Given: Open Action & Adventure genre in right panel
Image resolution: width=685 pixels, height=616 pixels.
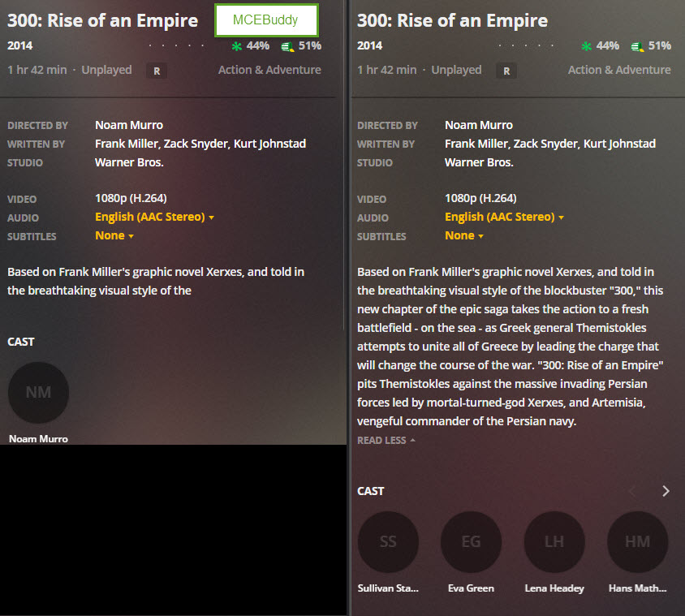Looking at the screenshot, I should point(619,70).
